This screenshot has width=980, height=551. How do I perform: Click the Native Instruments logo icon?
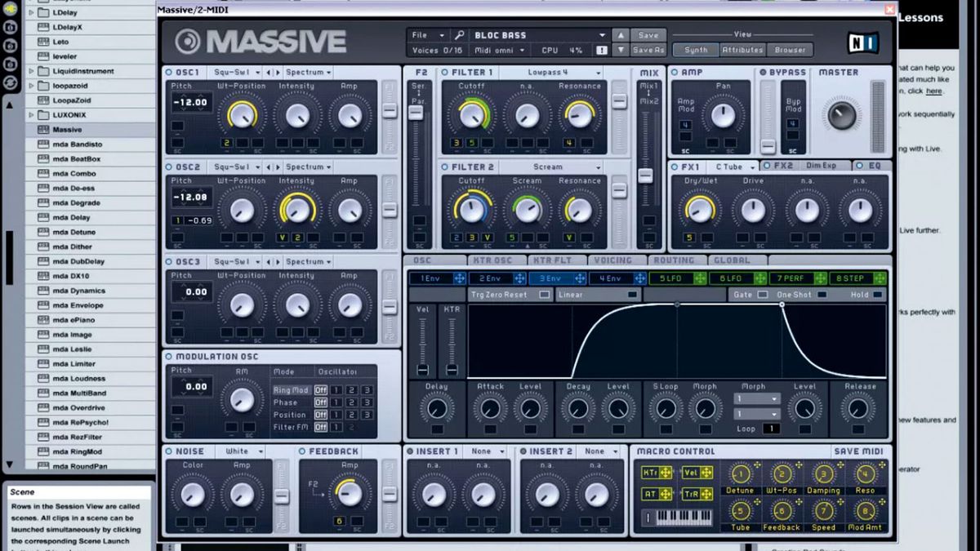point(863,41)
